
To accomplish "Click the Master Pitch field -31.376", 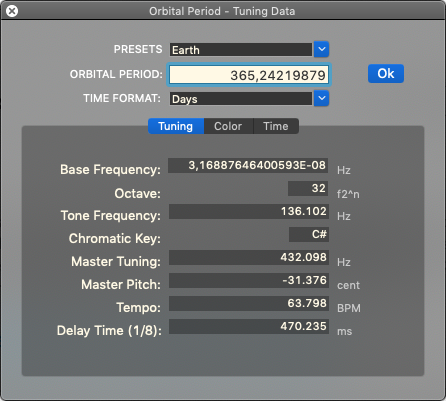I will [249, 280].
